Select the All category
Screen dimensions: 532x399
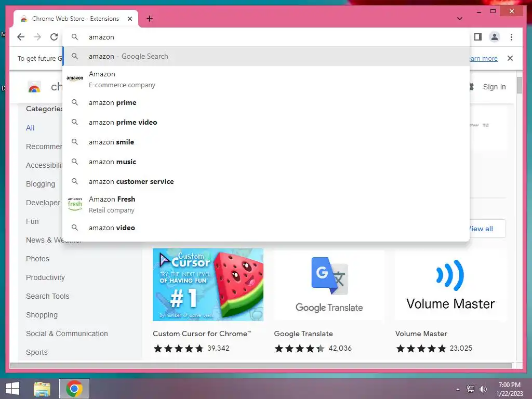(x=30, y=128)
